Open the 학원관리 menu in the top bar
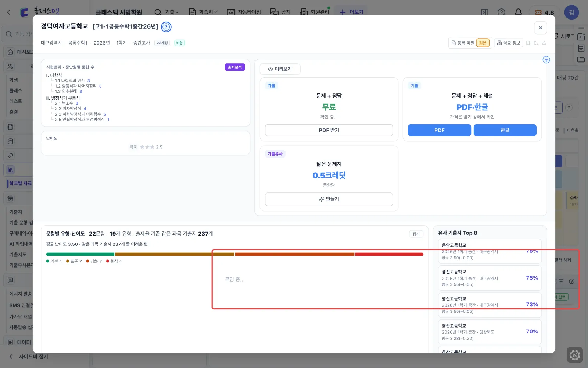Image resolution: width=588 pixels, height=368 pixels. click(x=315, y=12)
